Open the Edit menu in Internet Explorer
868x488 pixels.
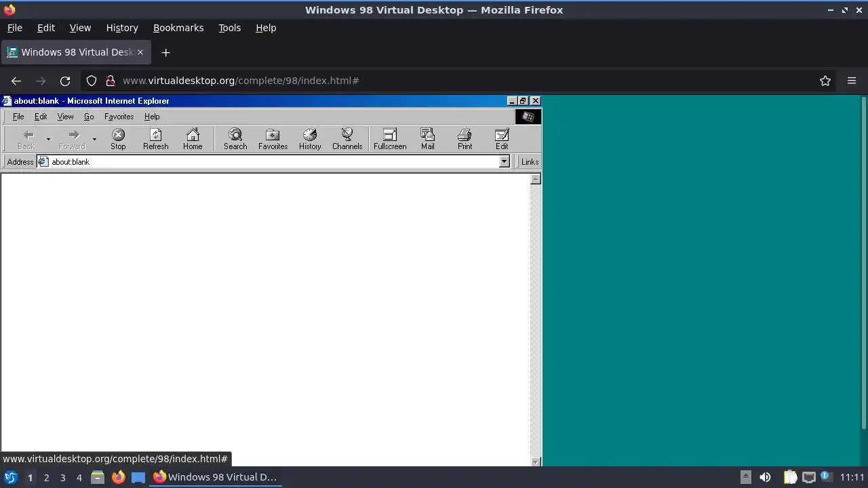point(41,117)
